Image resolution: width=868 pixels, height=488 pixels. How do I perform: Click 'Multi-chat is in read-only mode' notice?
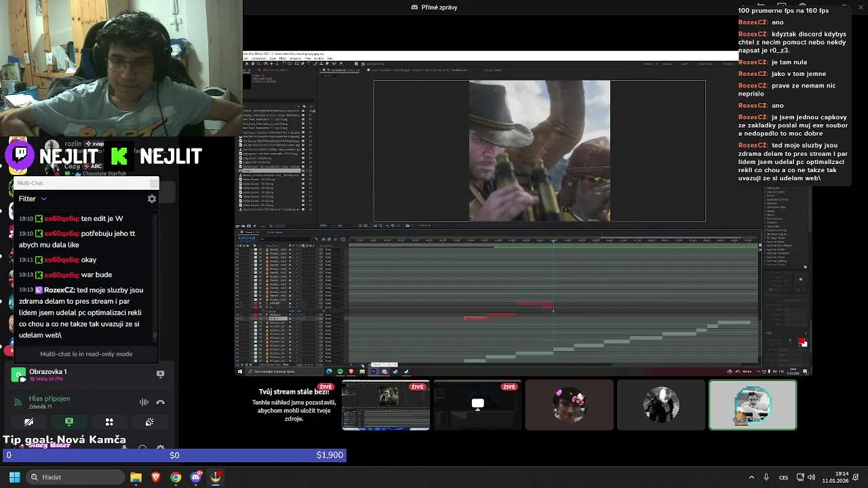pos(86,354)
